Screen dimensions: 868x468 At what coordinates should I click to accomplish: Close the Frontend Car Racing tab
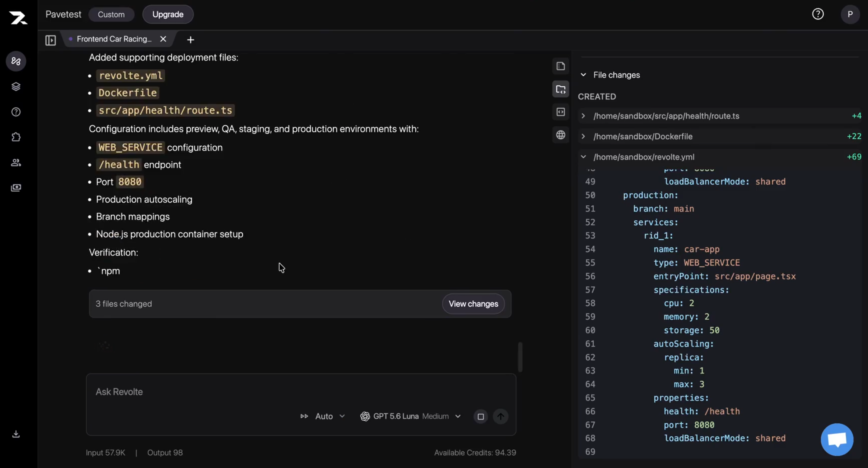[x=163, y=39]
